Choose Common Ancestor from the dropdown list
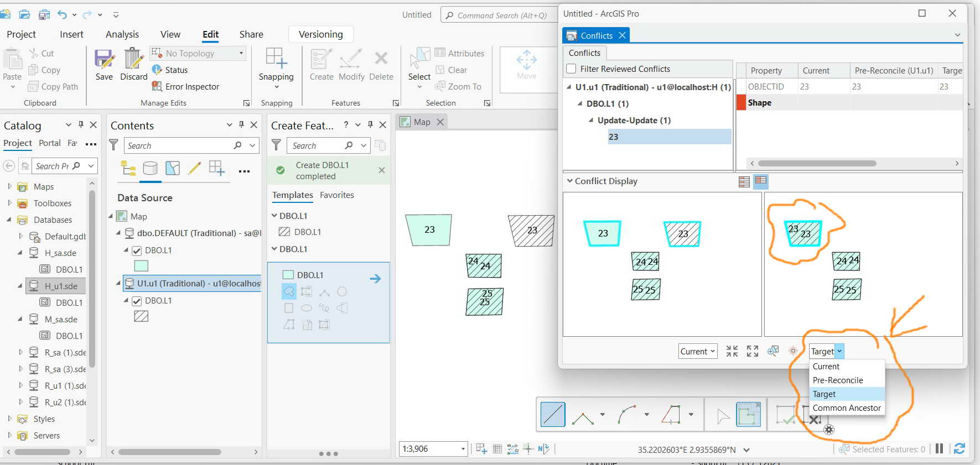Viewport: 980px width, 465px height. click(847, 408)
